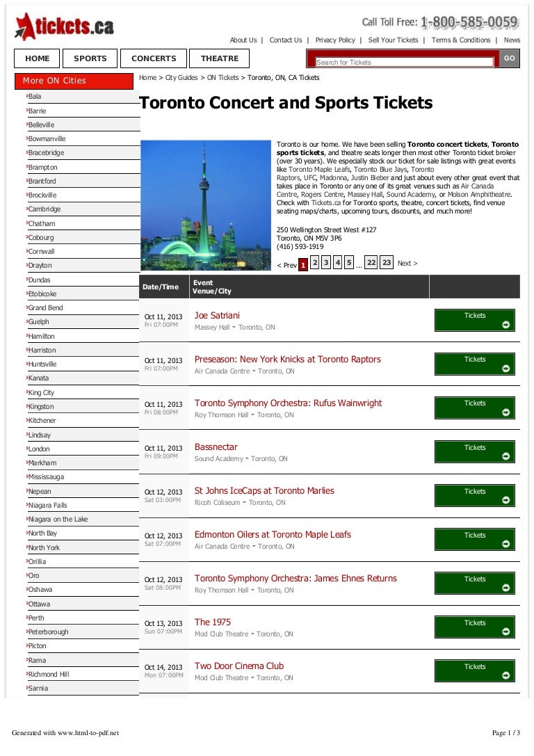Image resolution: width=534 pixels, height=756 pixels.
Task: Click Tickets button for Knicks at Raptors
Action: tap(475, 364)
